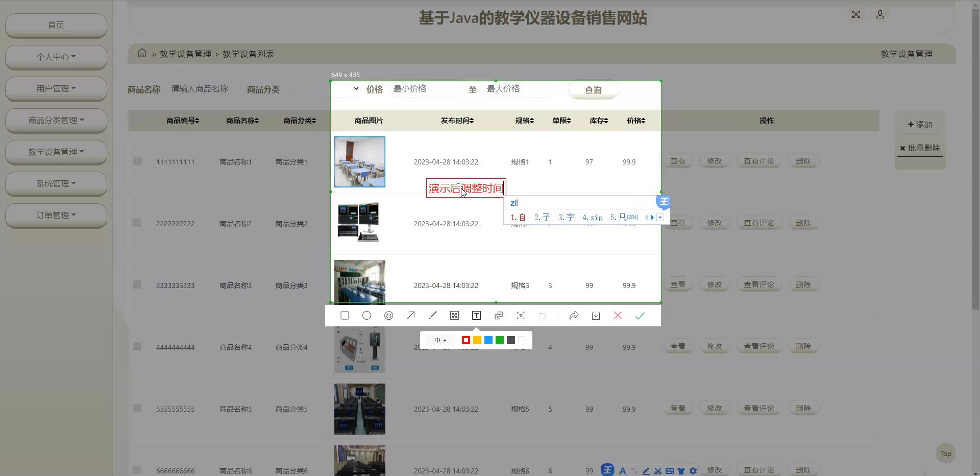
Task: Check the box for row 2222222222
Action: click(x=137, y=223)
